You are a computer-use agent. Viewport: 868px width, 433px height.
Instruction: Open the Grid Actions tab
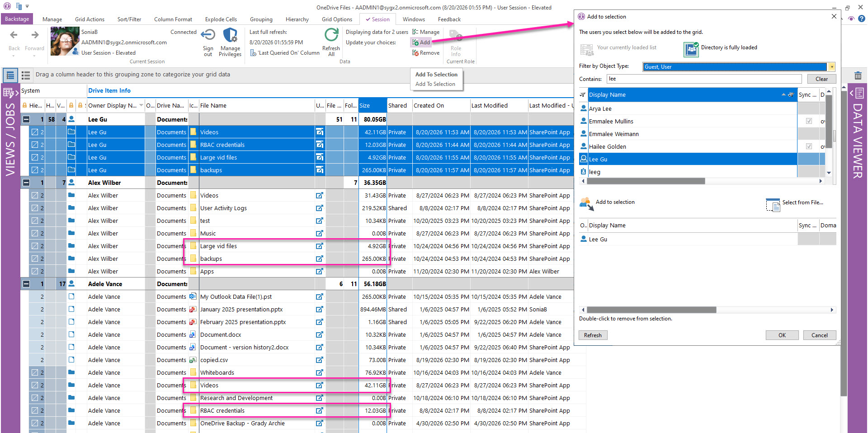coord(90,19)
